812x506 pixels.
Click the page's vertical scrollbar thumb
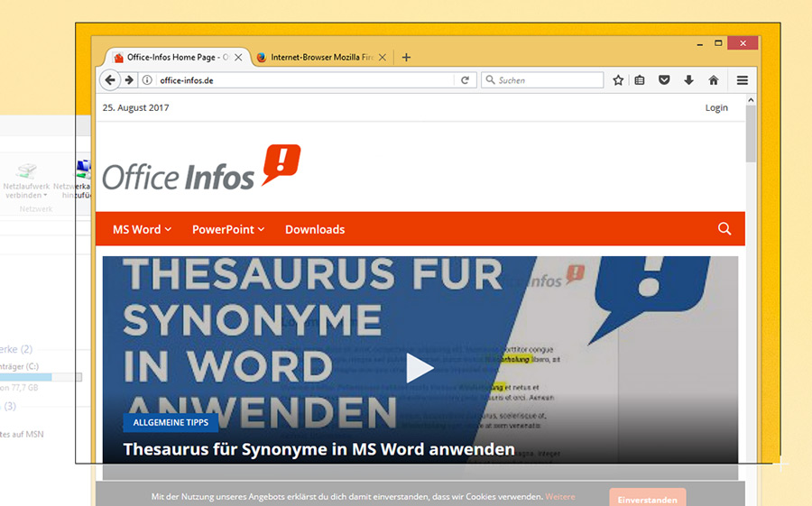[x=751, y=133]
